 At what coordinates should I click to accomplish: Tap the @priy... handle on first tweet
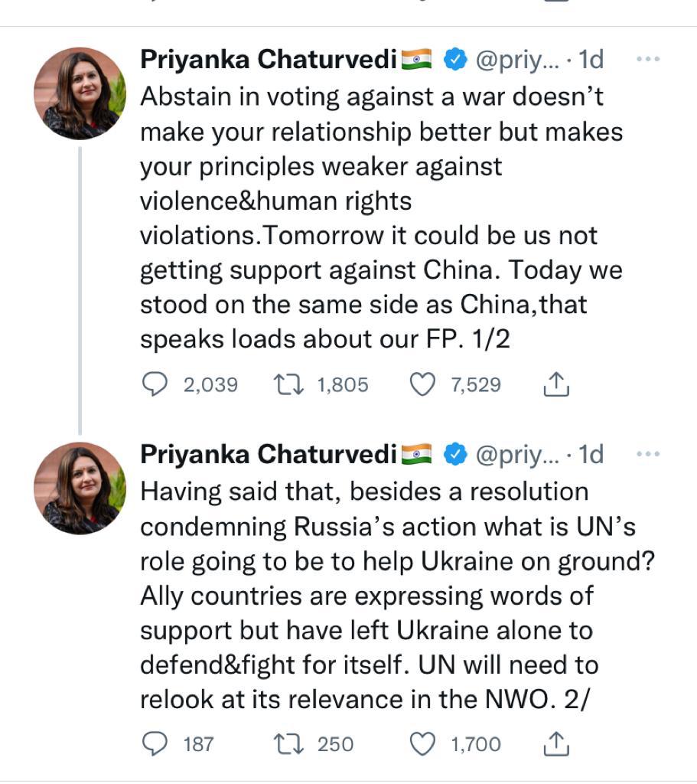coord(518,60)
